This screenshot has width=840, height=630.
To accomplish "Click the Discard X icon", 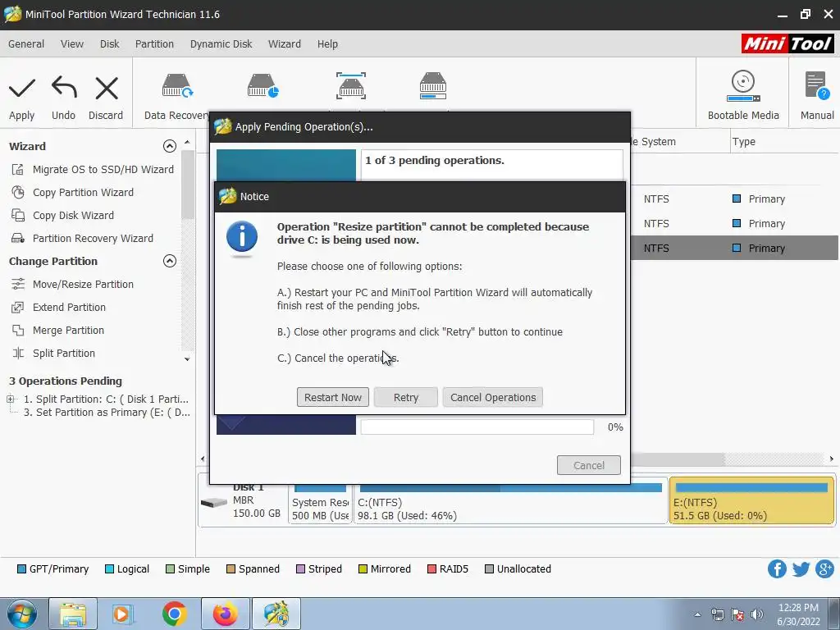I will pos(106,89).
